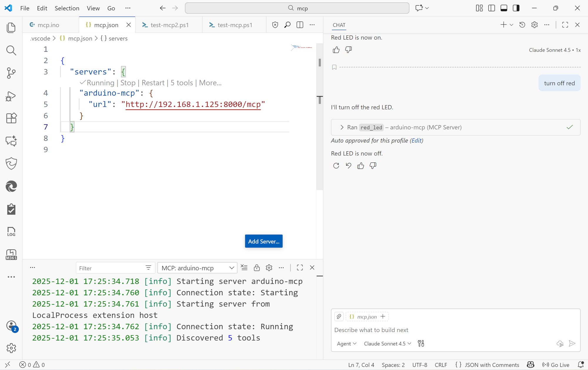Click the Add Server button

(263, 241)
